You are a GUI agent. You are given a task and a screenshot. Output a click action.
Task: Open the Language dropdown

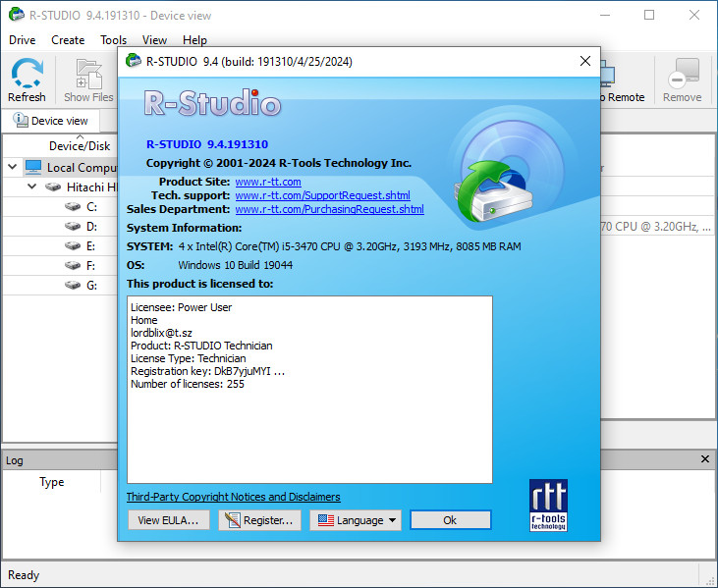pyautogui.click(x=356, y=520)
